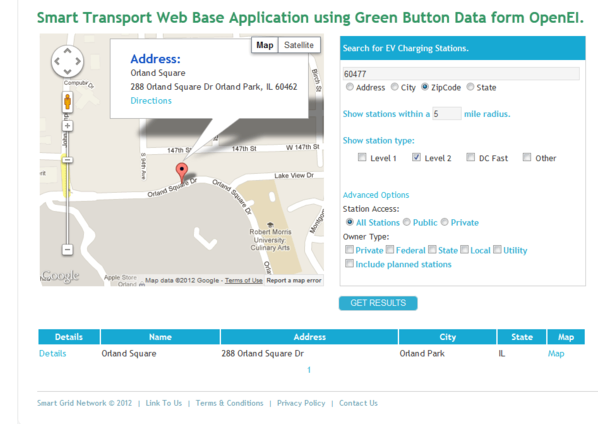
Task: Click the GET RESULTS button
Action: pyautogui.click(x=378, y=303)
